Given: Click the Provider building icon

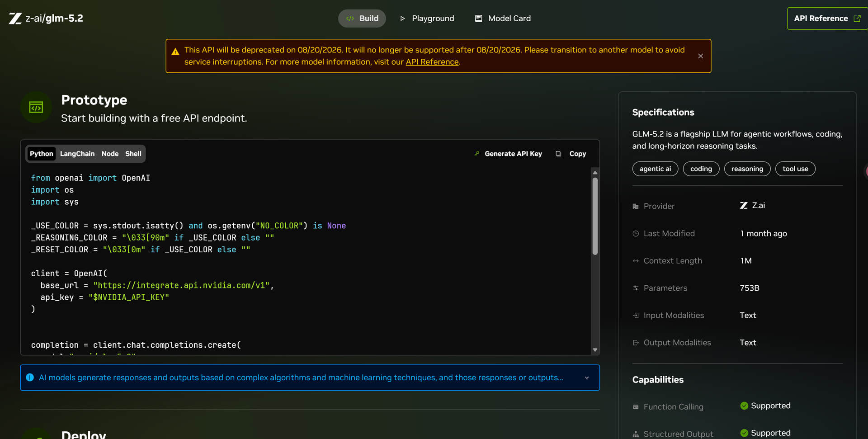Looking at the screenshot, I should (x=636, y=206).
